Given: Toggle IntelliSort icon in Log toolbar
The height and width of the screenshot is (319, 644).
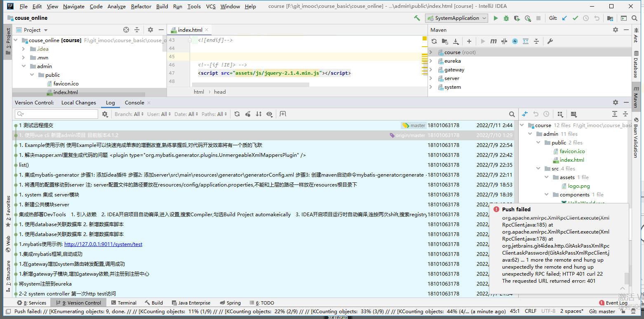Looking at the screenshot, I should coord(259,114).
